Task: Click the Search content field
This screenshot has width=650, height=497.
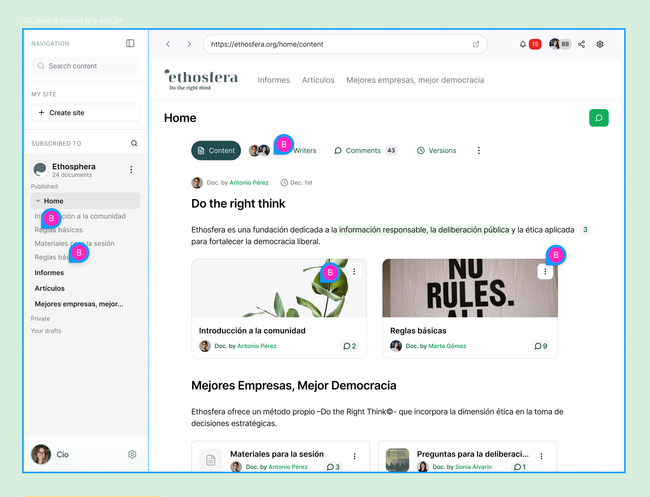Action: click(84, 66)
